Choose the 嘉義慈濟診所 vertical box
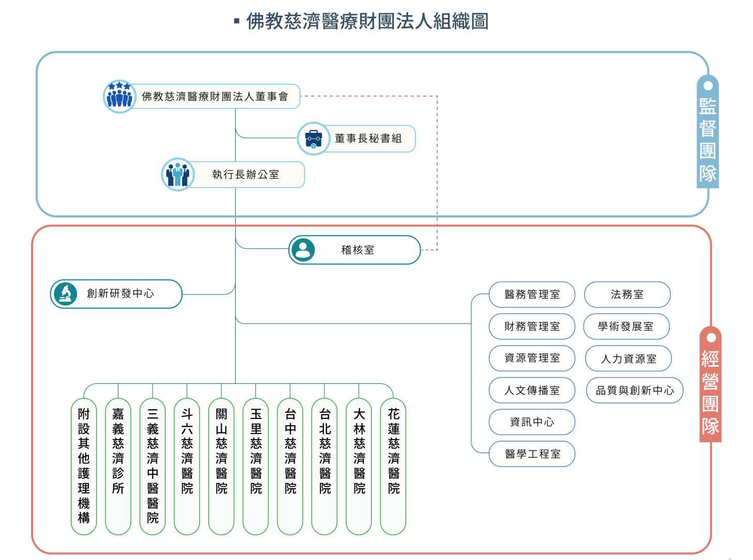This screenshot has width=753, height=560. click(x=118, y=466)
